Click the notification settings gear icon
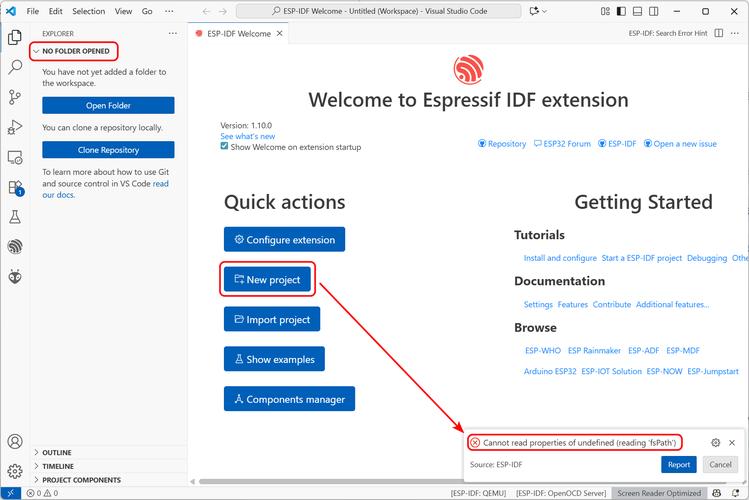 pos(715,442)
